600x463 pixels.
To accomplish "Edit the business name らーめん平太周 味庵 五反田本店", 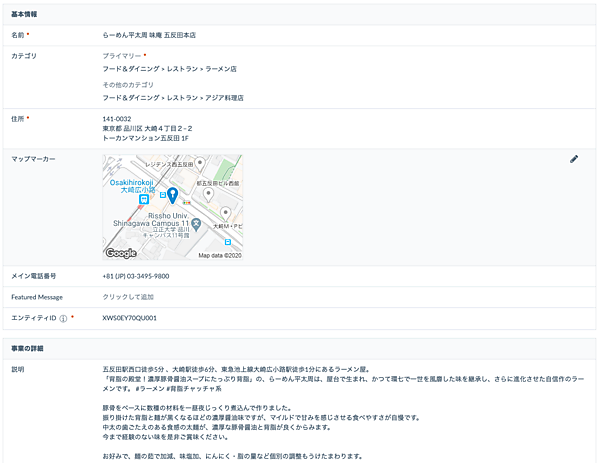I will [x=149, y=35].
